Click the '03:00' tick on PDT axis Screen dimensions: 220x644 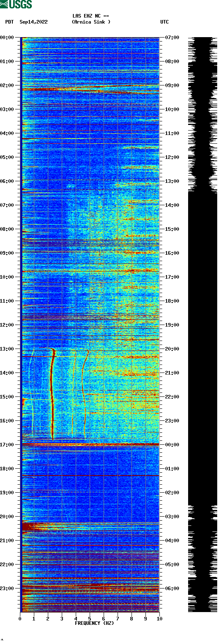(x=7, y=109)
